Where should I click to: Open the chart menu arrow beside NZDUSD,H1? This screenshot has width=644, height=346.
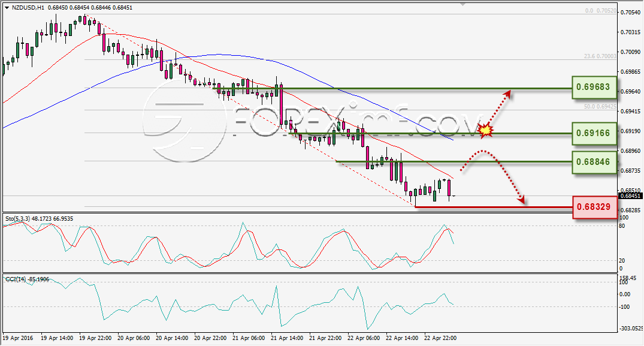pos(7,7)
